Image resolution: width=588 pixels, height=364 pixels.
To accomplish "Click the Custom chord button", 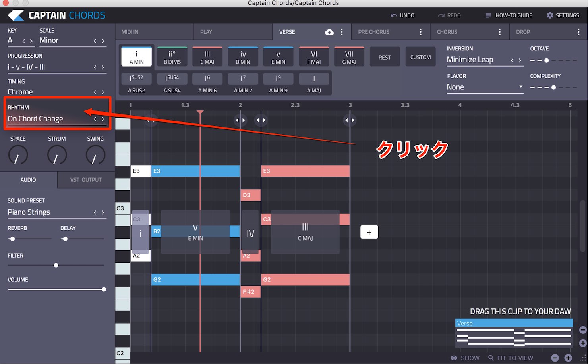I will [420, 57].
